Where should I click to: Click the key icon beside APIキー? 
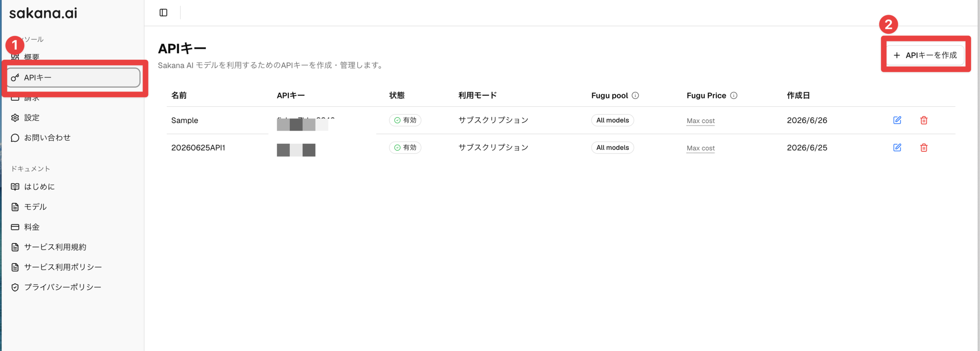point(15,78)
